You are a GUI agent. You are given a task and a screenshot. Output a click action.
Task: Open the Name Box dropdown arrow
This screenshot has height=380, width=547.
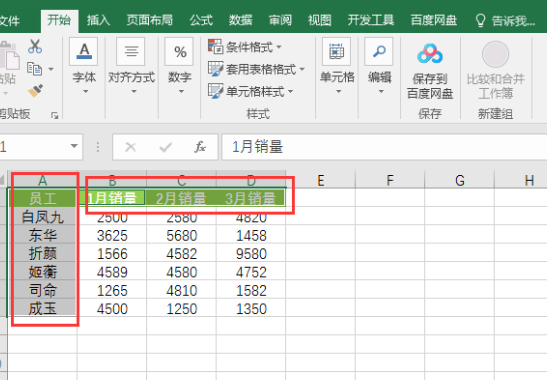coord(74,146)
